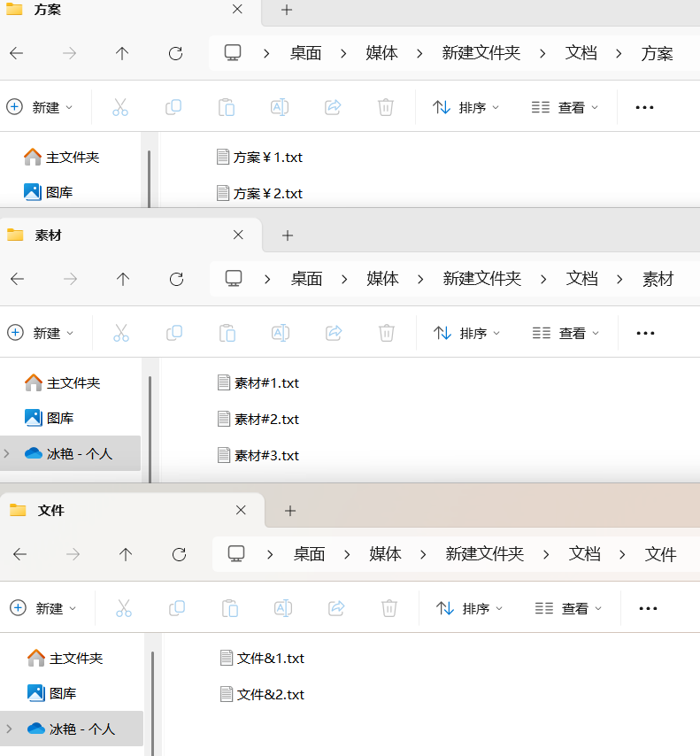Go back in the 方案 window
Image resolution: width=700 pixels, height=756 pixels.
coord(17,53)
